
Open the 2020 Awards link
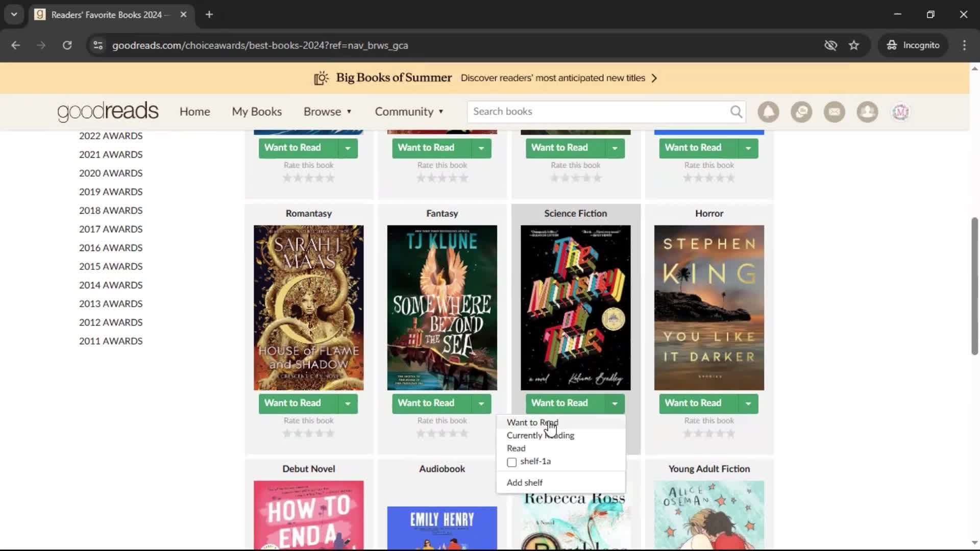click(x=111, y=173)
